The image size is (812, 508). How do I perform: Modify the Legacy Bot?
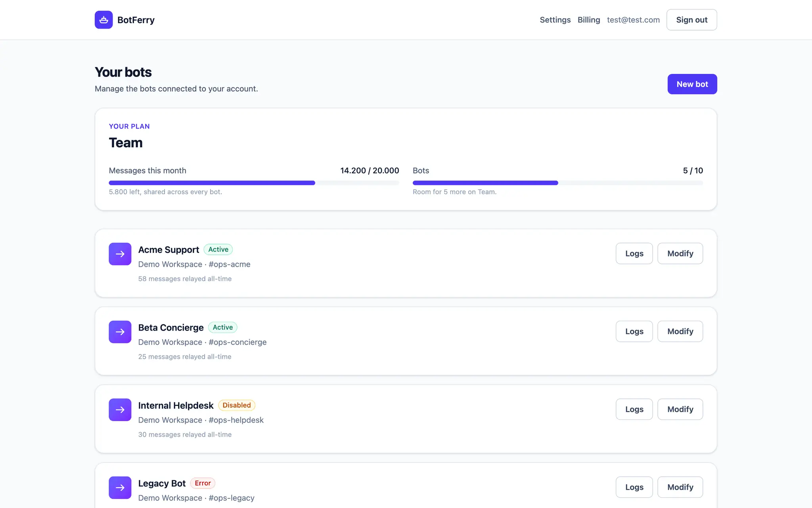680,487
